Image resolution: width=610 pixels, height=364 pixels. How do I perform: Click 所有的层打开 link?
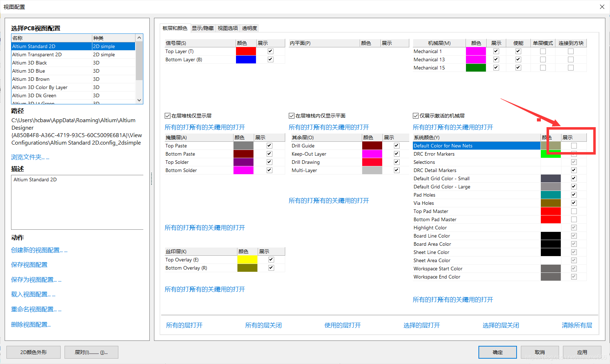coord(184,325)
